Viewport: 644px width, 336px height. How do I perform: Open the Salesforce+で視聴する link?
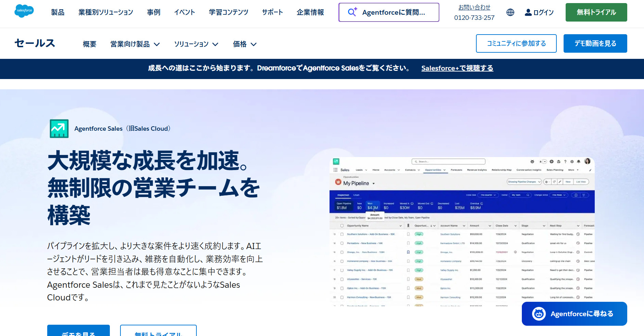tap(457, 68)
